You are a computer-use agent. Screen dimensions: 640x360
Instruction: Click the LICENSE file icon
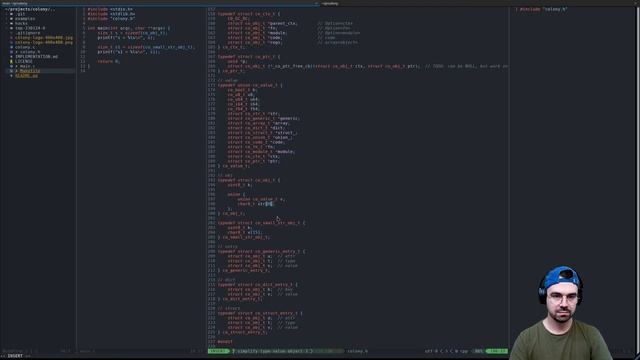(11, 61)
